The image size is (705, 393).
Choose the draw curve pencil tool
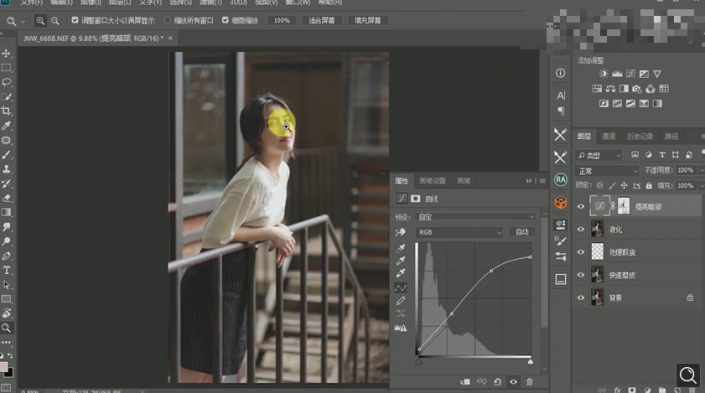point(400,301)
